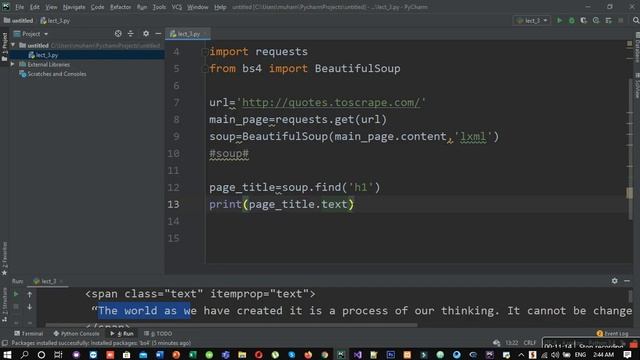Open the Window menu

198,7
